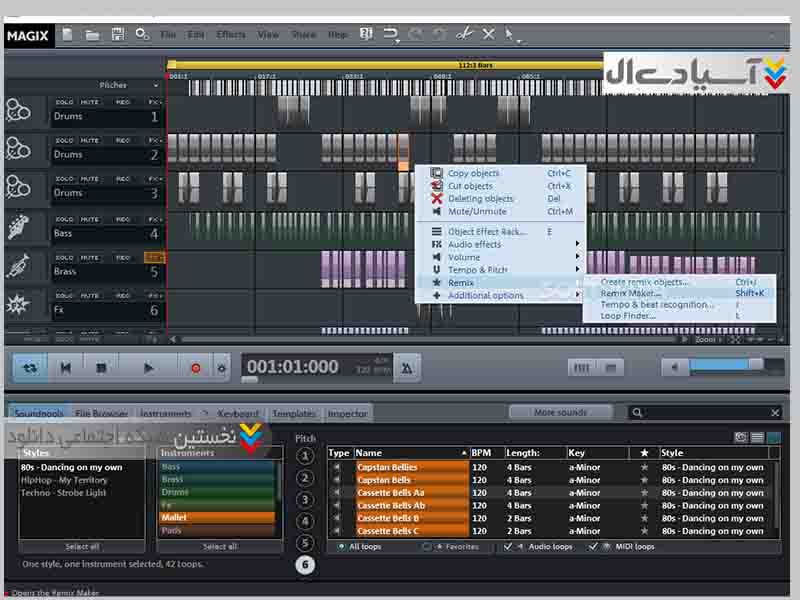Click the play button in transport bar
The width and height of the screenshot is (800, 600).
pyautogui.click(x=148, y=368)
